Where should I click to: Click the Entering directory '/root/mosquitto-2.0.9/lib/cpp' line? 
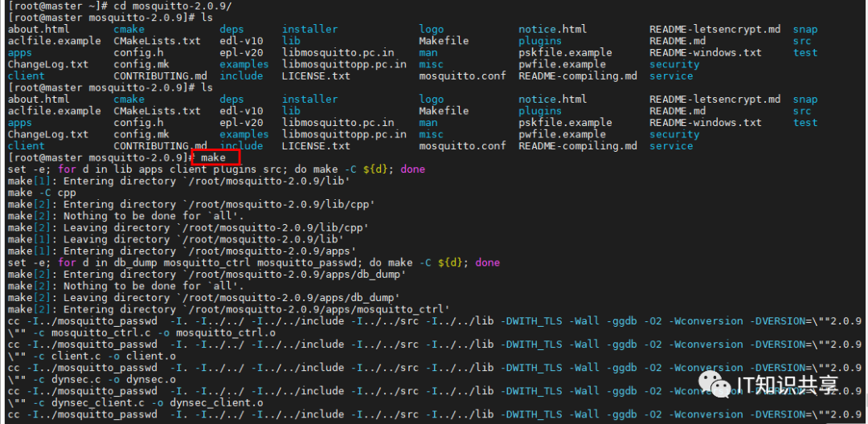coord(191,205)
